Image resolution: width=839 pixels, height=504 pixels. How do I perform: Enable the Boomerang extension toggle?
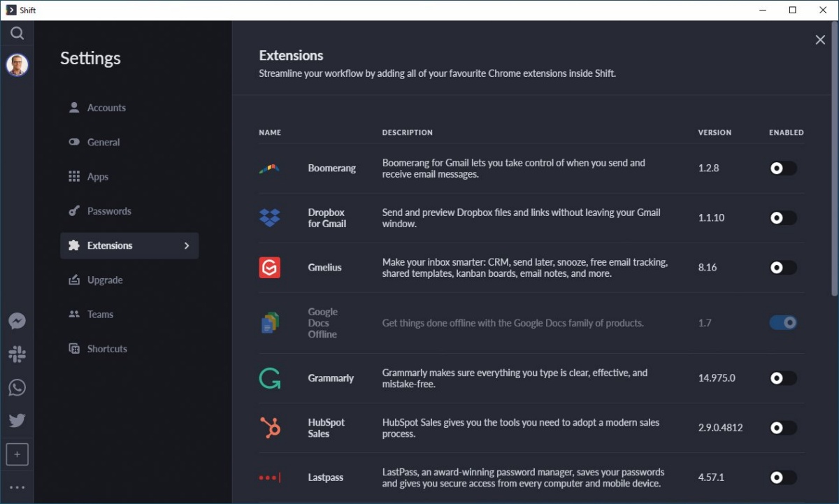coord(782,168)
